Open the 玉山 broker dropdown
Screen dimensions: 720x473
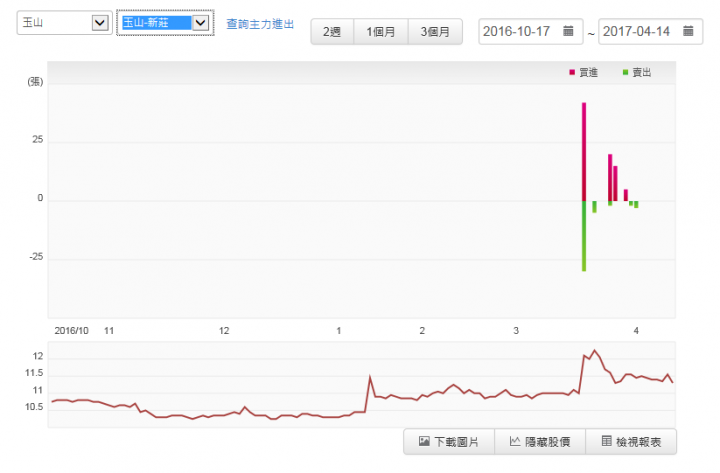65,23
